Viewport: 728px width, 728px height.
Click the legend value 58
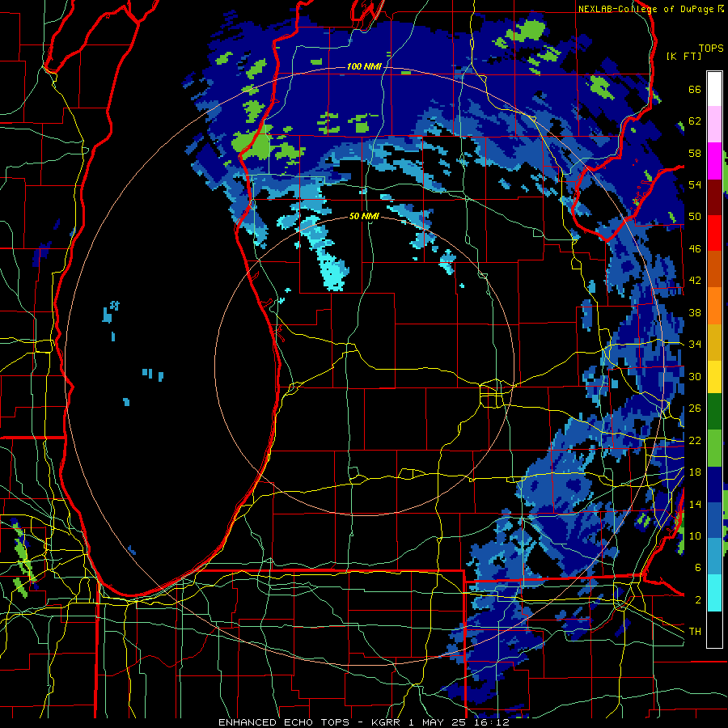tap(695, 153)
